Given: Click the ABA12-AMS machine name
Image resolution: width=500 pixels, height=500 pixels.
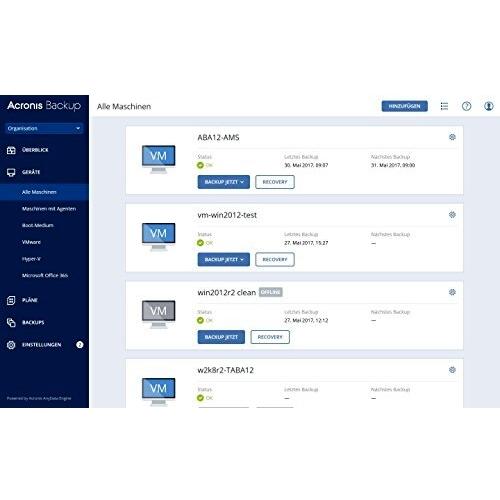Looking at the screenshot, I should pos(218,137).
